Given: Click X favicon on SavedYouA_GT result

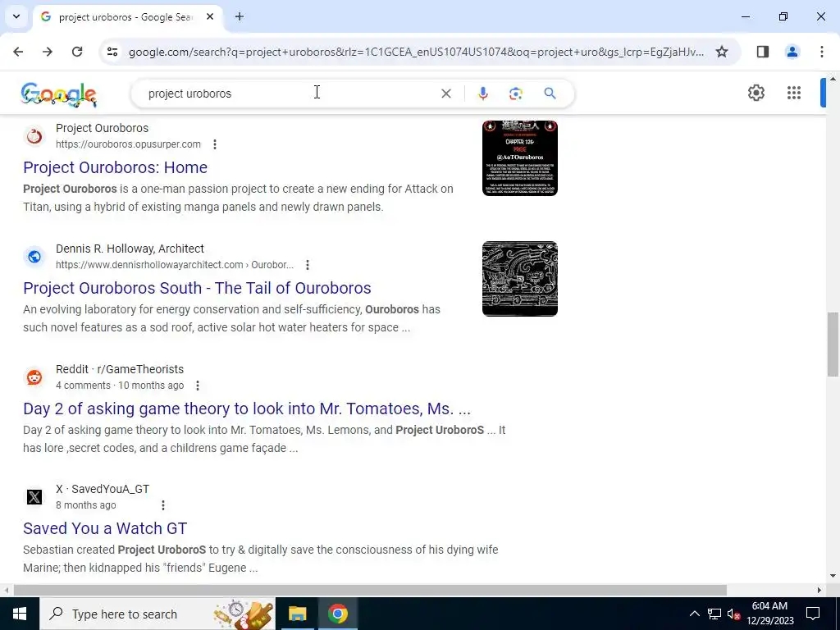Looking at the screenshot, I should (34, 497).
